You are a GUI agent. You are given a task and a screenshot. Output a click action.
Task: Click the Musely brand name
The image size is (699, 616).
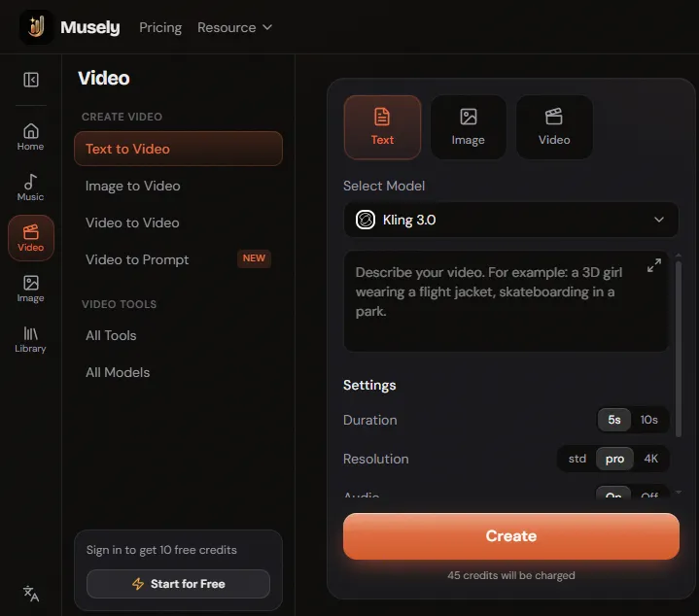[90, 27]
